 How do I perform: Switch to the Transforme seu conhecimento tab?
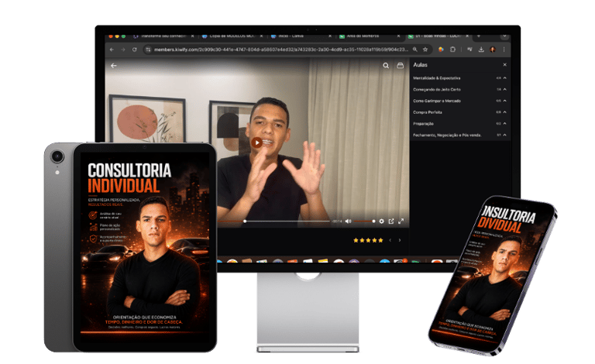click(x=163, y=36)
